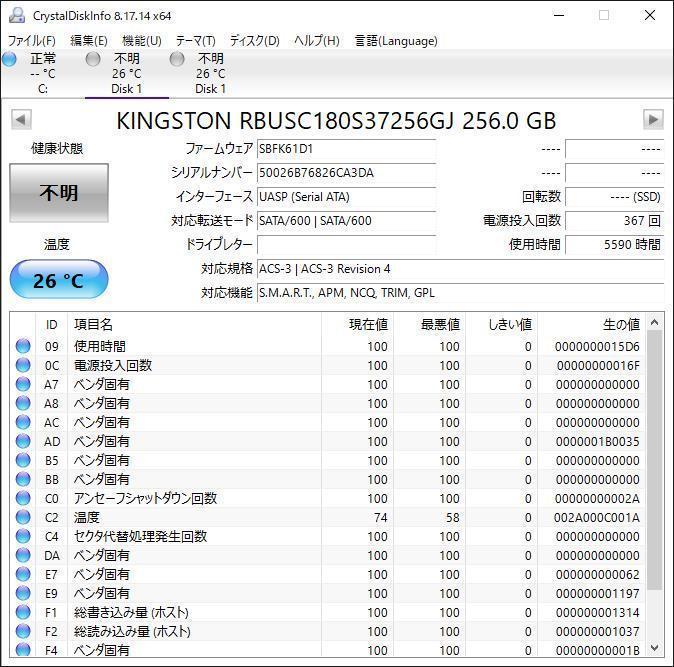Select the 使用時間 attribute row
This screenshot has width=674, height=667.
[x=328, y=346]
